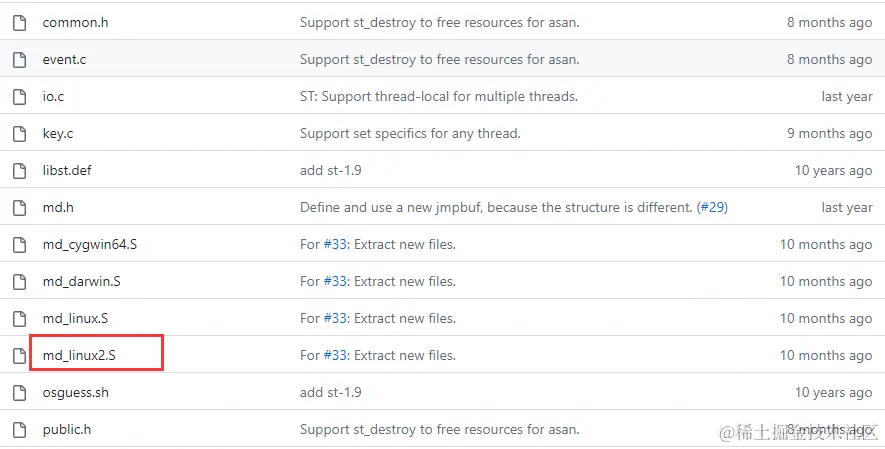Open the 'add st-1.9' commit for libst.def
Viewport: 885px width, 449px height.
click(330, 170)
